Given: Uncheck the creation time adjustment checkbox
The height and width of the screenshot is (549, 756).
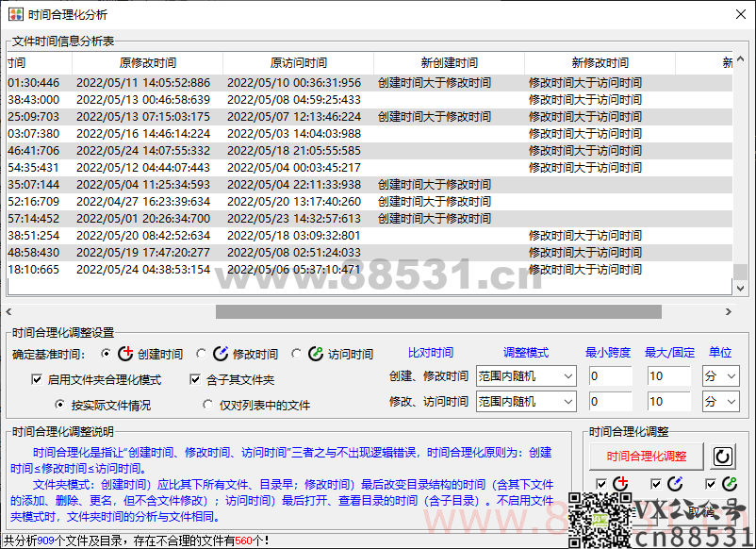Looking at the screenshot, I should pos(601,483).
